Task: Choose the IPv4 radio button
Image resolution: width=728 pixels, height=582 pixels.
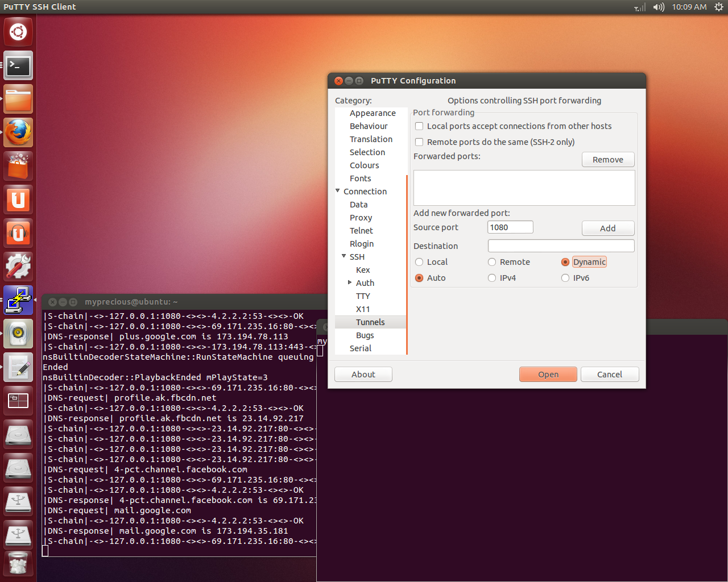Action: (492, 278)
